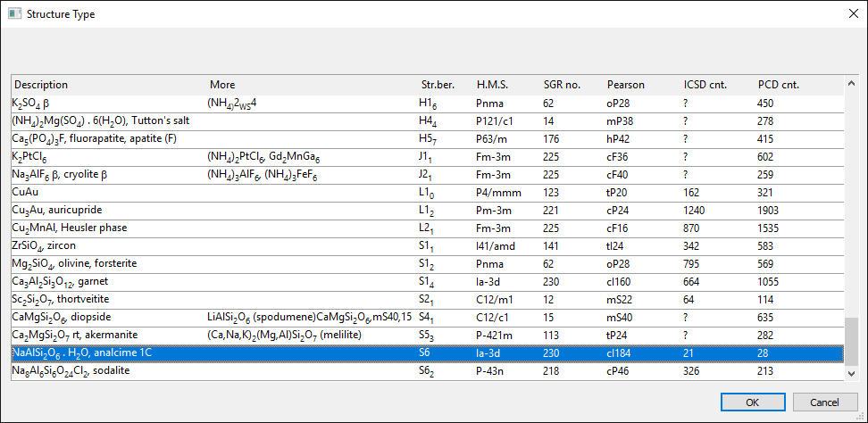Click the OK button

click(x=752, y=402)
